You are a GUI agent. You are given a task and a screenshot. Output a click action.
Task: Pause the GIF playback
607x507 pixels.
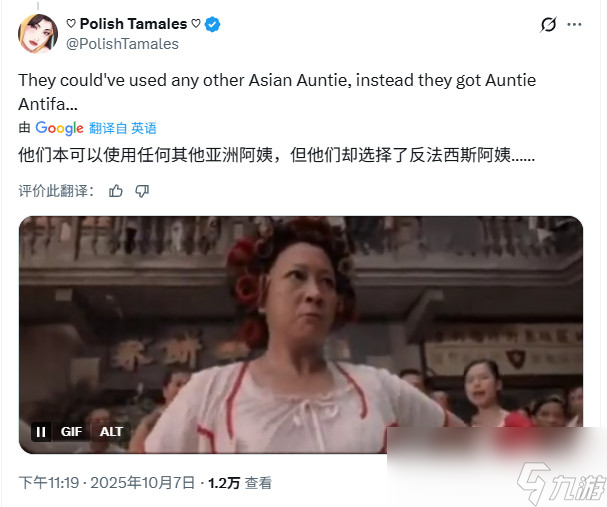coord(41,432)
